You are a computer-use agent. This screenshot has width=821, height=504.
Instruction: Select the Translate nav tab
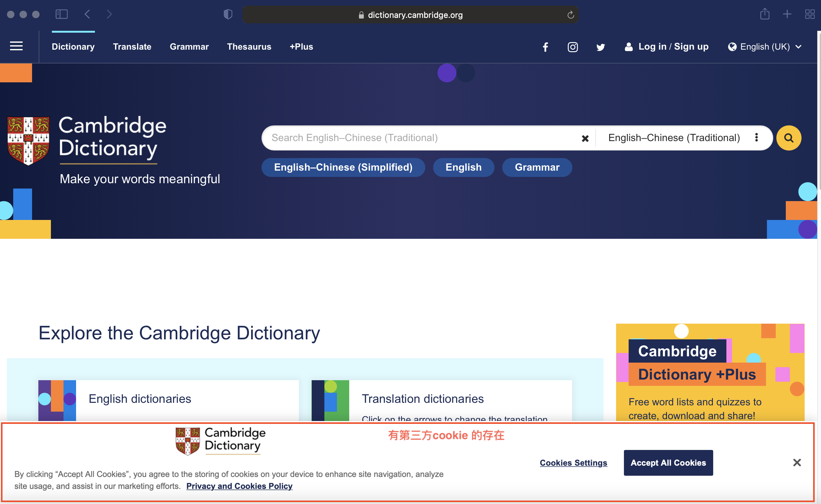click(x=132, y=47)
